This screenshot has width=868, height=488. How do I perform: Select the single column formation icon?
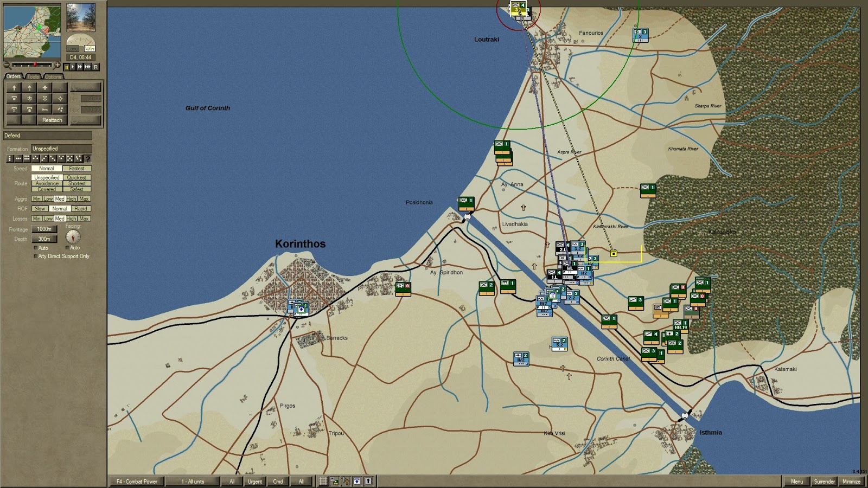(x=10, y=158)
